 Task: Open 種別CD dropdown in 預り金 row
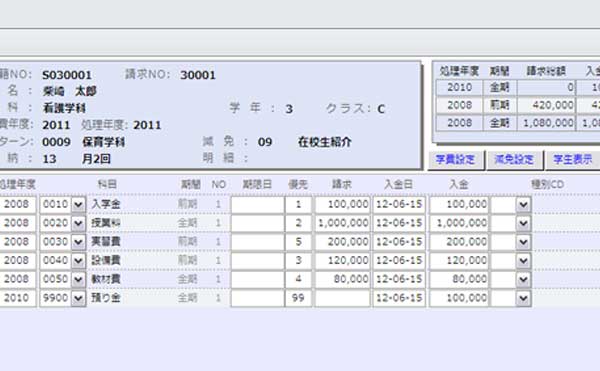[x=523, y=298]
